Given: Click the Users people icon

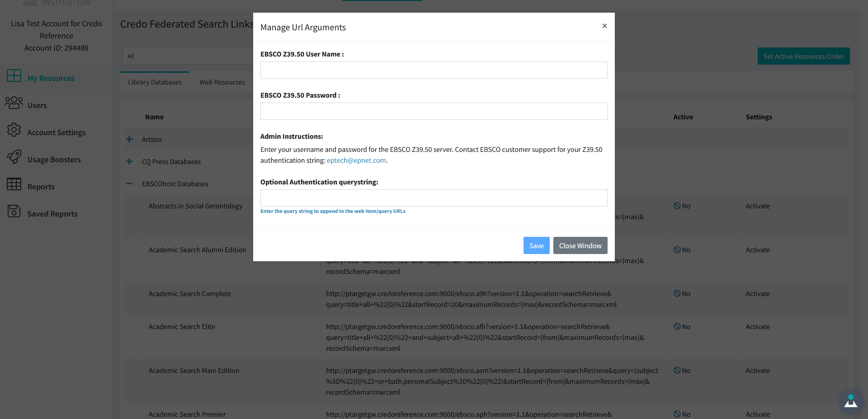Looking at the screenshot, I should coord(14,103).
